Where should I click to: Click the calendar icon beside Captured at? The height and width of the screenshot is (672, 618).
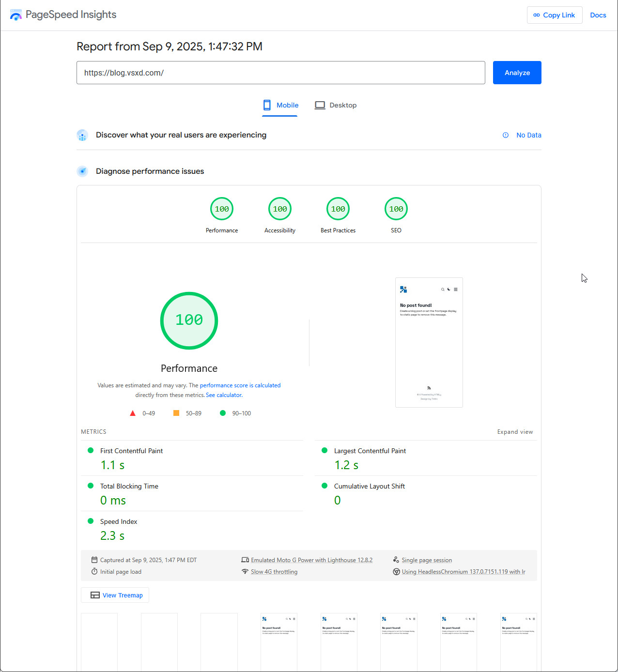[94, 560]
